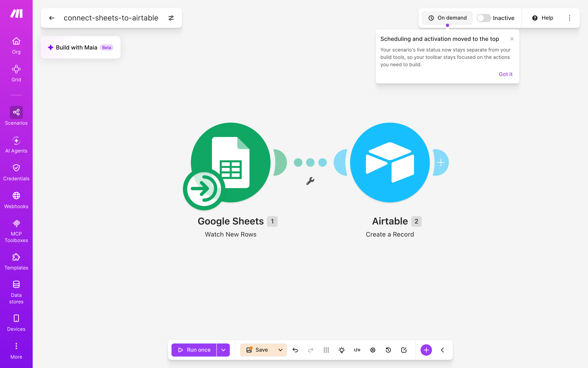Add another module after Airtable
The height and width of the screenshot is (368, 588).
pos(441,162)
